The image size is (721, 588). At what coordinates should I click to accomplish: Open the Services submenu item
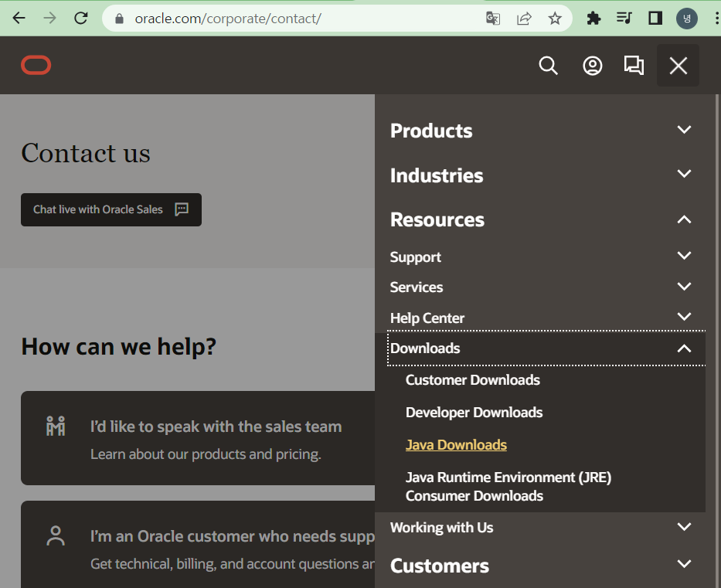(x=416, y=287)
